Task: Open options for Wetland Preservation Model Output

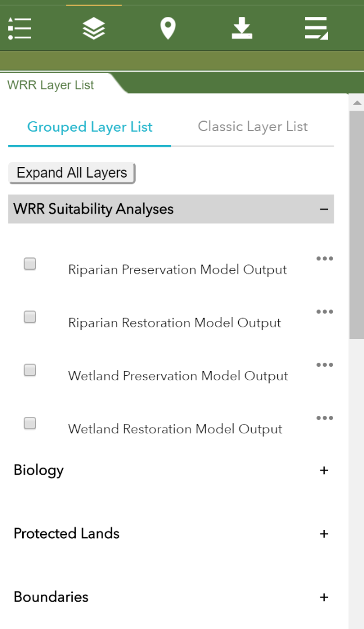Action: pos(324,365)
